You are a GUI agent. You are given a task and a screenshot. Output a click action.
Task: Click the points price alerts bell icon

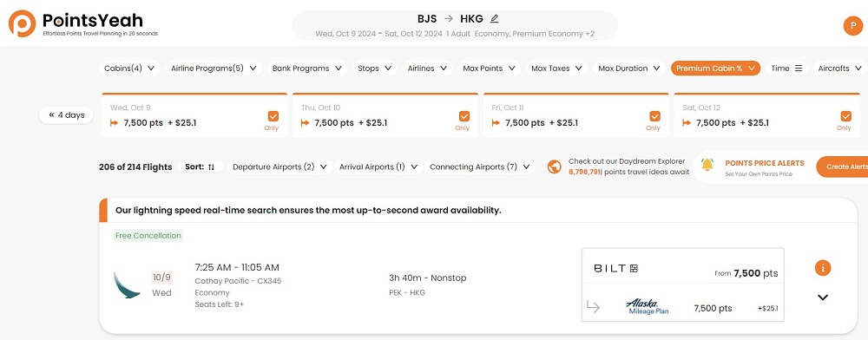pos(707,164)
